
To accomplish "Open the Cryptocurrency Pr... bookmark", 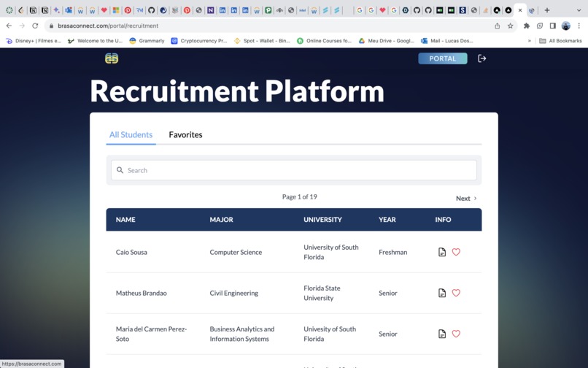I will (199, 41).
